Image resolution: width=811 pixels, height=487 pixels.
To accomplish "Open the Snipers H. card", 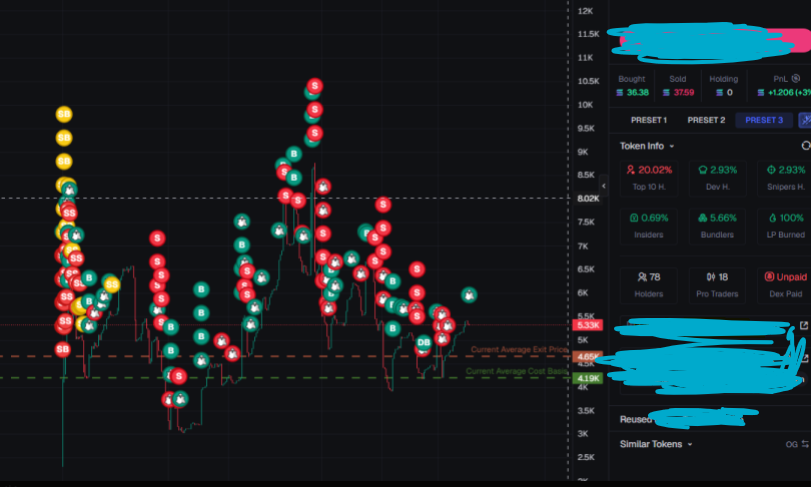I will click(x=784, y=178).
